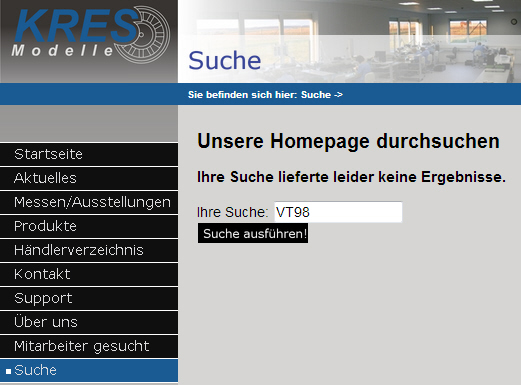The image size is (521, 385).
Task: Select the highlighted Suche menu item
Action: tap(89, 370)
